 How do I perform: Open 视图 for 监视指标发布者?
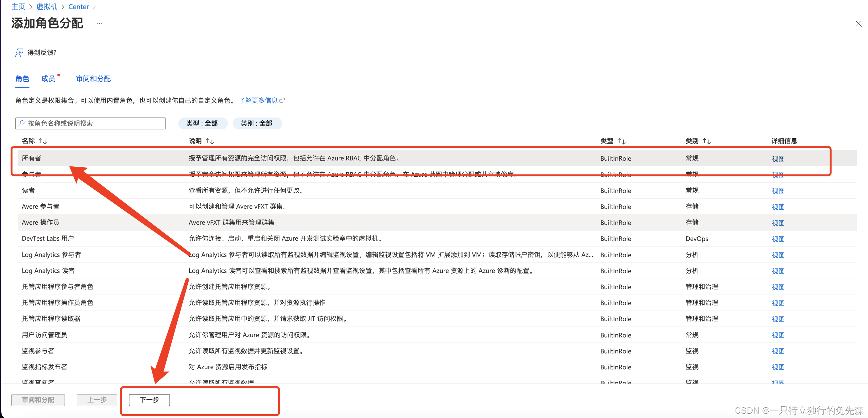[778, 367]
